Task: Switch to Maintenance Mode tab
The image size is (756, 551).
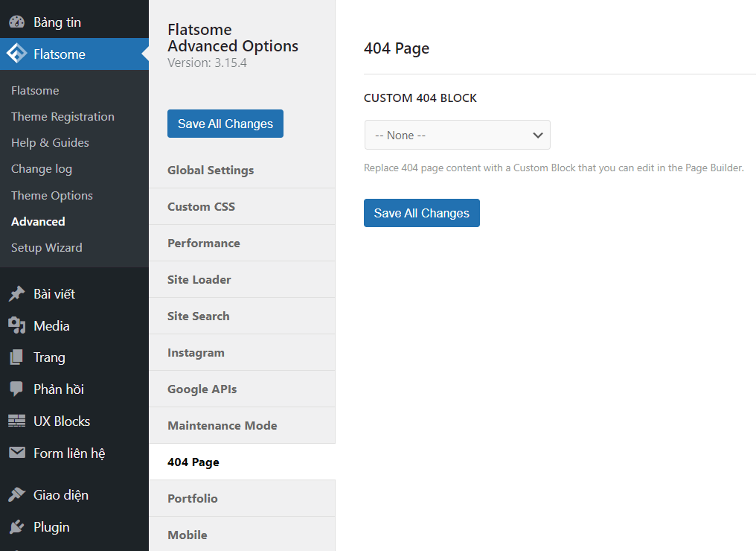Action: [242, 426]
